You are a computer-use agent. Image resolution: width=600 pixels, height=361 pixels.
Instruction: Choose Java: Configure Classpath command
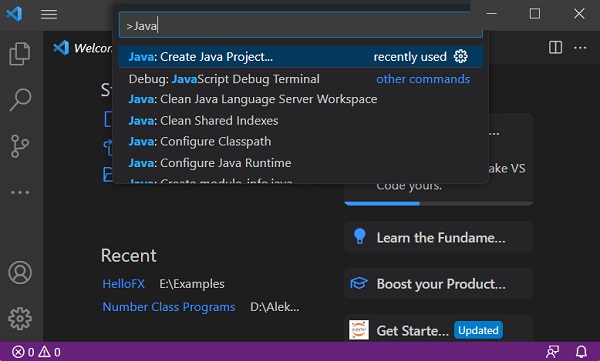[301, 142]
